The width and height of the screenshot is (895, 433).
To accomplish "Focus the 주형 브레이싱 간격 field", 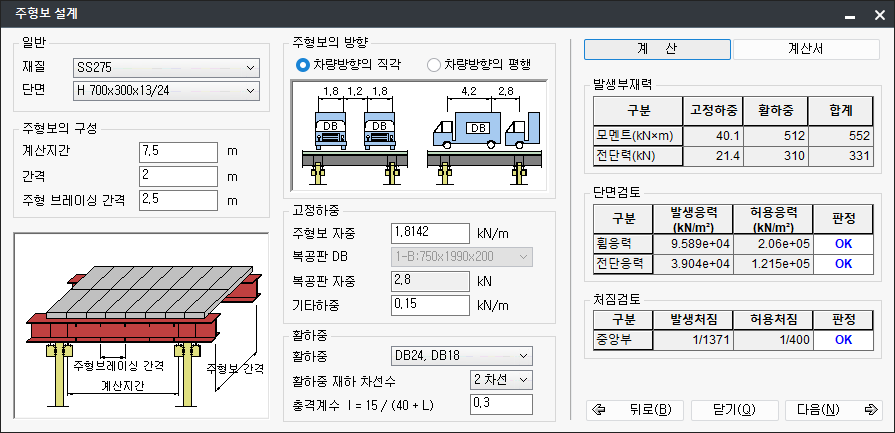I will click(178, 200).
